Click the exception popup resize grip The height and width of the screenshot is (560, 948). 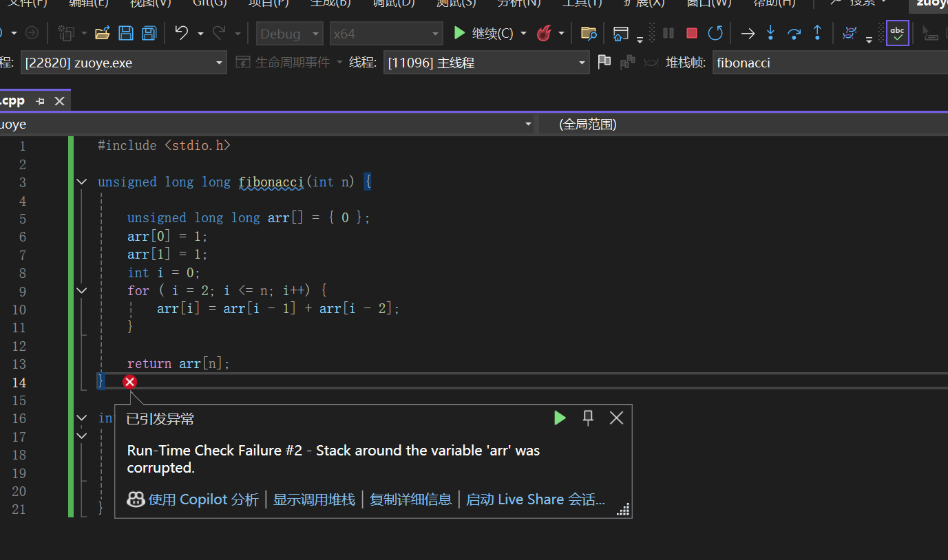(623, 509)
